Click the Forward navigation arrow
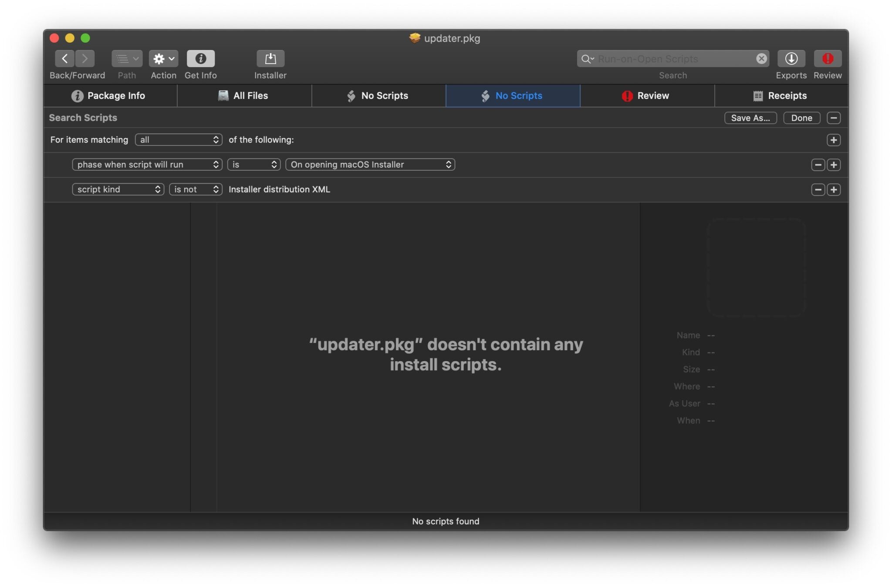Viewport: 892px width, 588px height. [85, 58]
